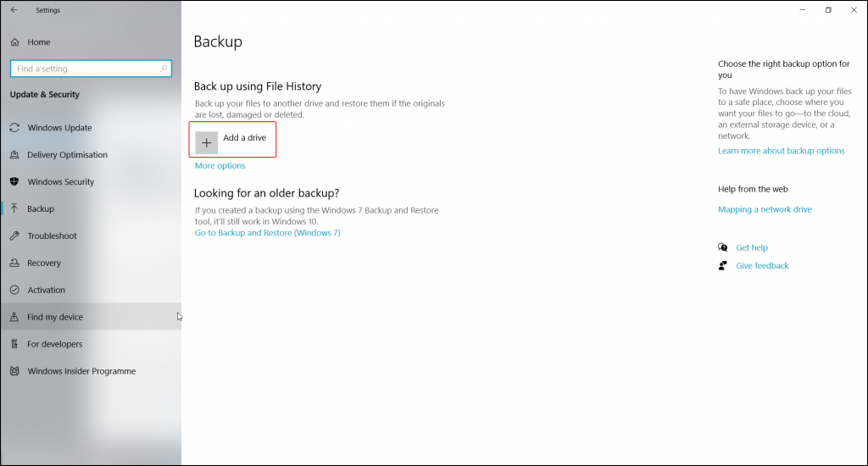Select For developers in sidebar
This screenshot has height=466, width=868.
[55, 345]
